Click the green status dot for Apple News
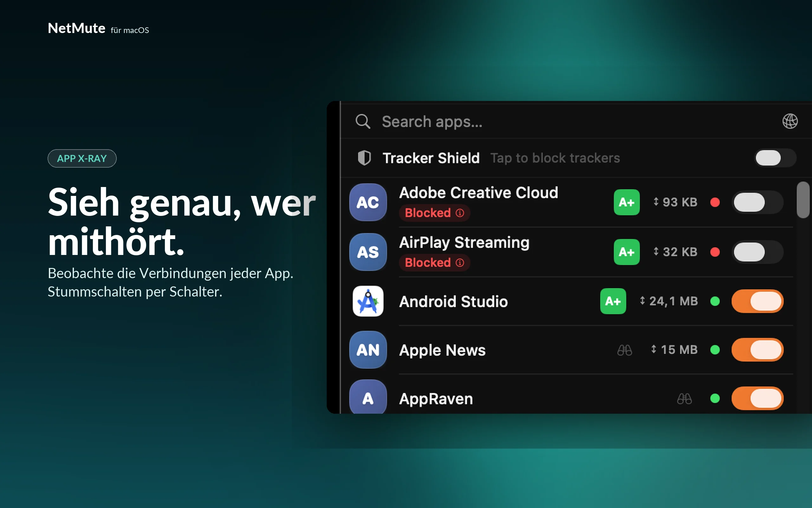The height and width of the screenshot is (508, 812). point(715,350)
